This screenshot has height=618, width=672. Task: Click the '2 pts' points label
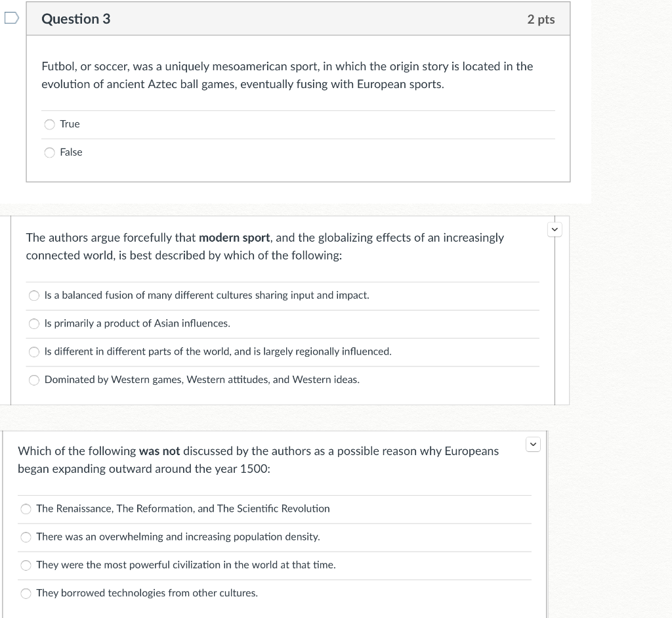541,20
